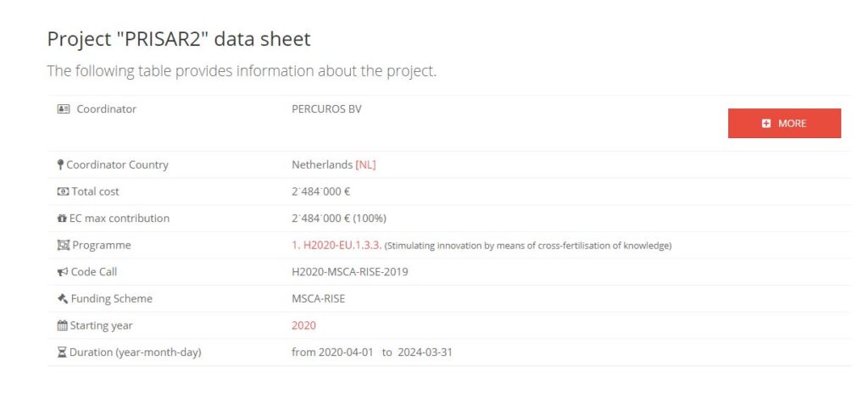The height and width of the screenshot is (394, 868).
Task: Click the Coordinator Country map pin icon
Action: coord(60,165)
